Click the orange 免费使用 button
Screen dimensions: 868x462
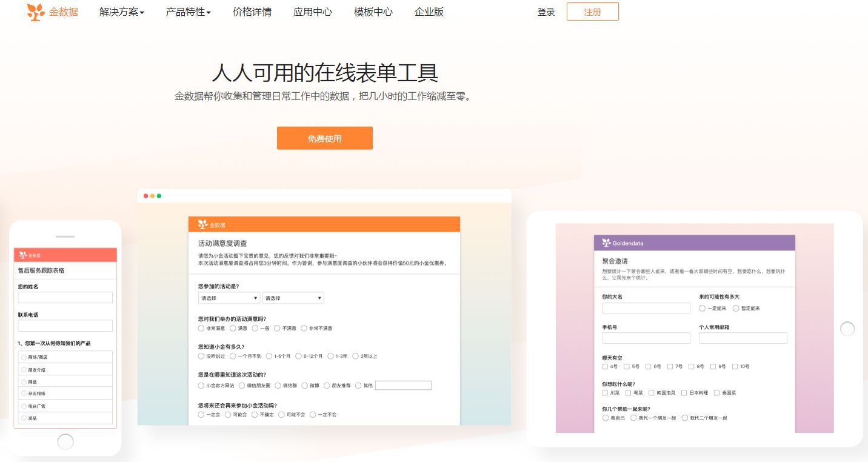[x=324, y=138]
